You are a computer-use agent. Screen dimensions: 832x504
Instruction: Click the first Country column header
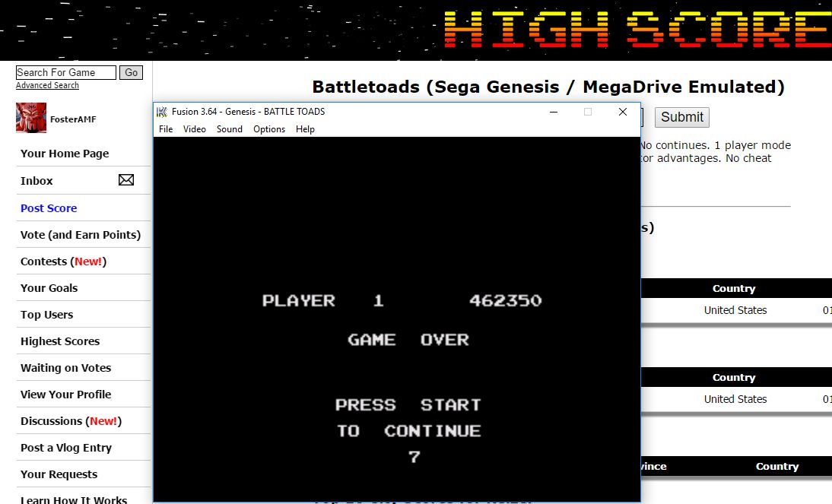(734, 289)
